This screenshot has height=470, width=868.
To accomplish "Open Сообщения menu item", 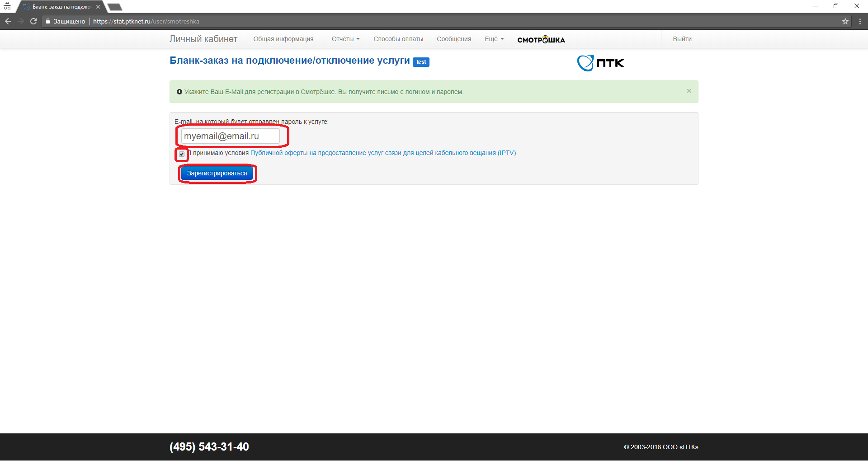I will pos(454,39).
